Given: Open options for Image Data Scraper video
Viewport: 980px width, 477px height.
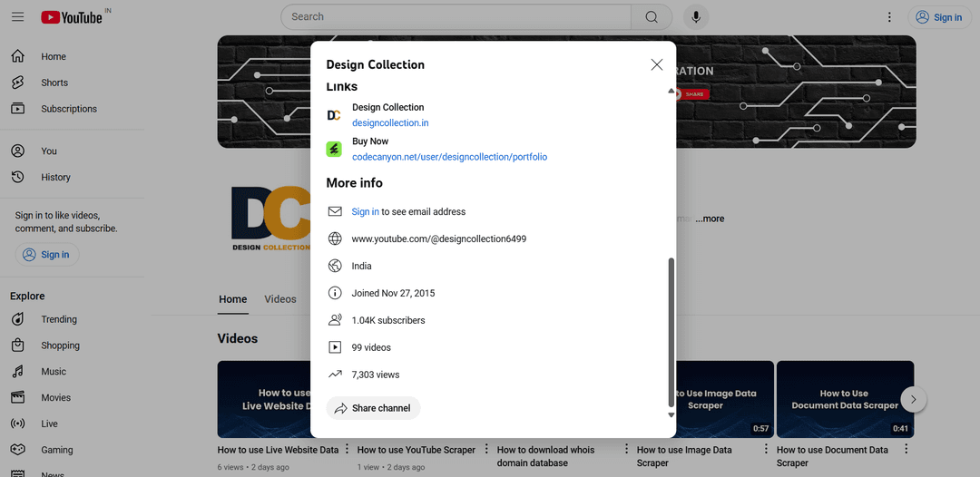Looking at the screenshot, I should point(766,449).
